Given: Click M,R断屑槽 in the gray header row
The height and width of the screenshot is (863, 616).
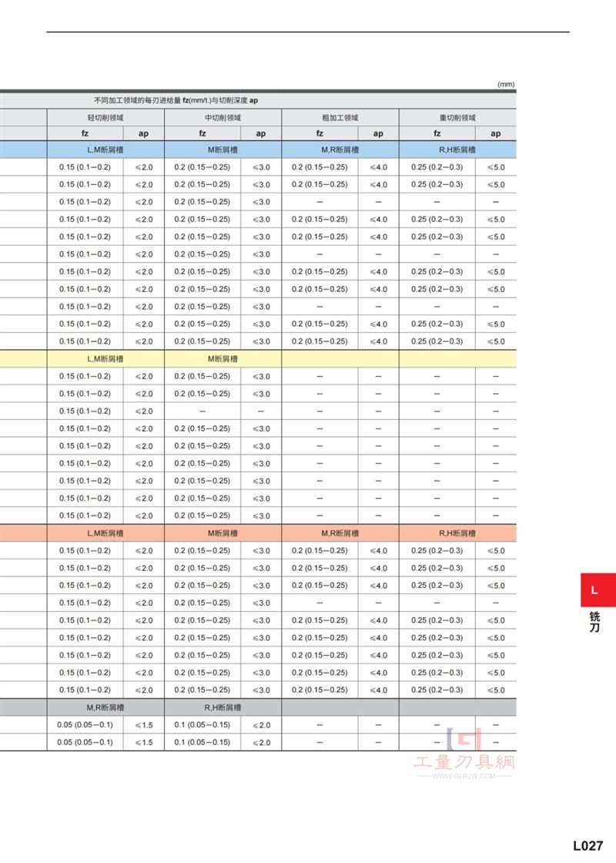Looking at the screenshot, I should click(105, 708).
